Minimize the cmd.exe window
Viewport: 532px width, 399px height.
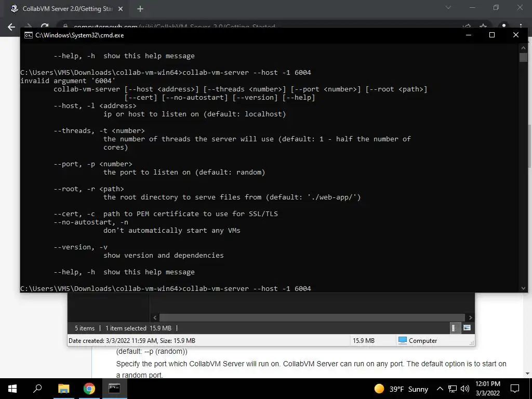469,35
